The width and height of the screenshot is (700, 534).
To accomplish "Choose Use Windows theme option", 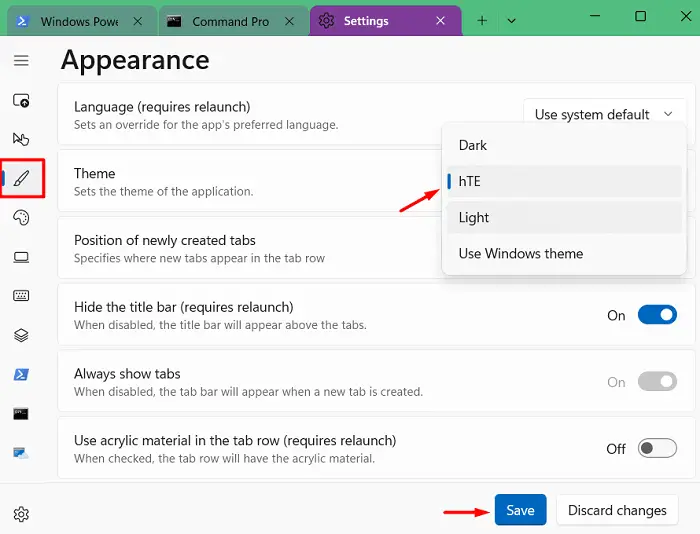I will [564, 254].
